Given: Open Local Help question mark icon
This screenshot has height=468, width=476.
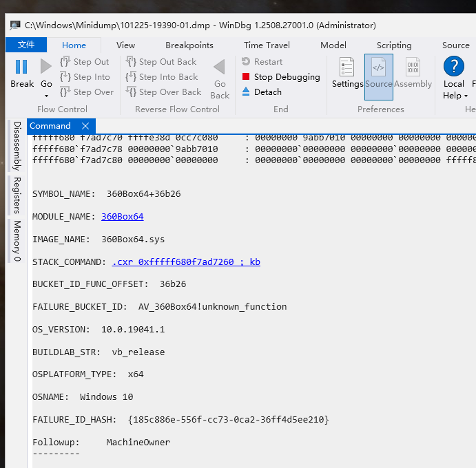Looking at the screenshot, I should (453, 66).
